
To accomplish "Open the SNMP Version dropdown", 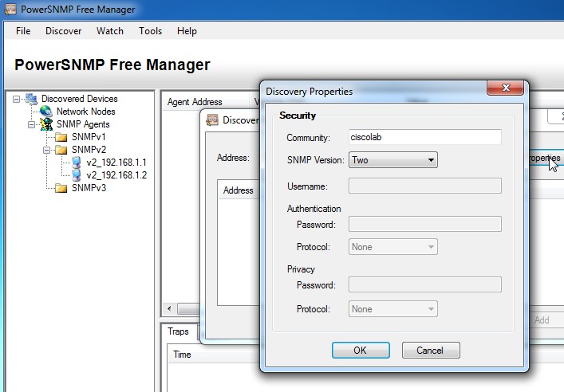I will tap(393, 160).
